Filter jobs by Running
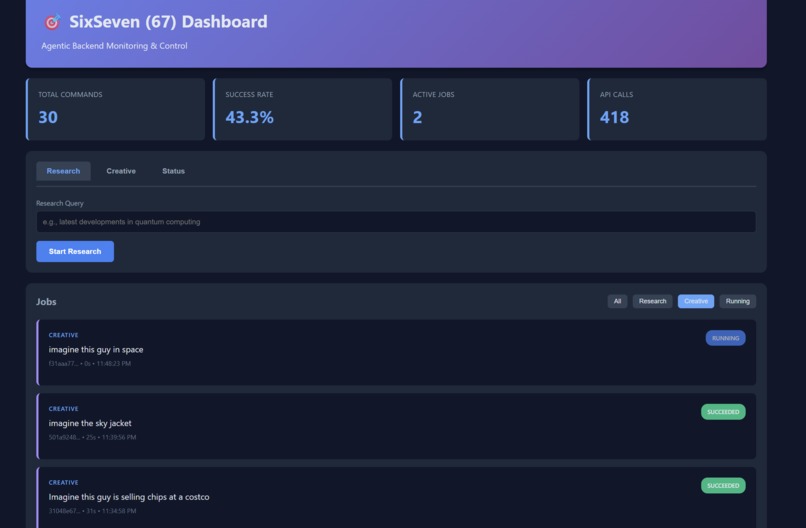This screenshot has width=806, height=528. pos(738,301)
